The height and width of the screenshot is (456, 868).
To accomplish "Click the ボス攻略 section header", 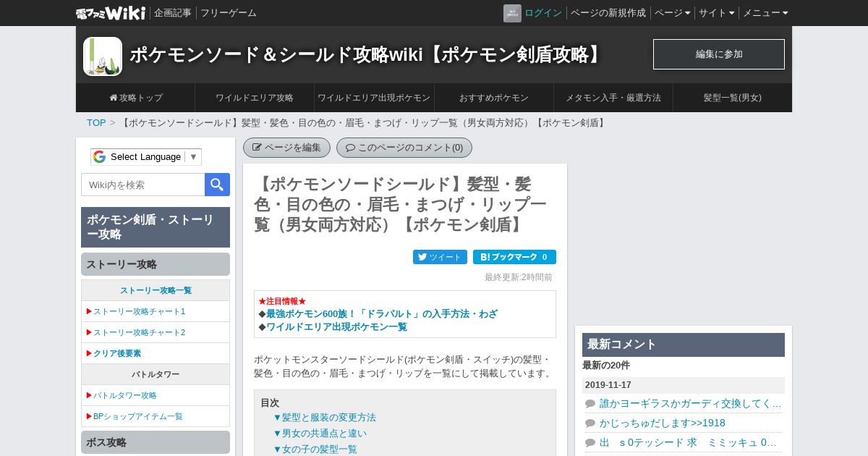I will (156, 442).
